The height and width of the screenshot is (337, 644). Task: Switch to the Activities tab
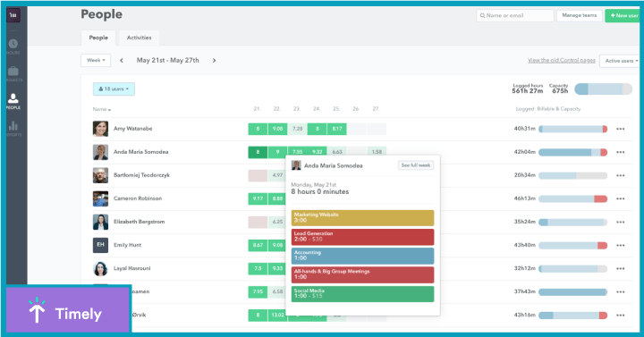139,38
